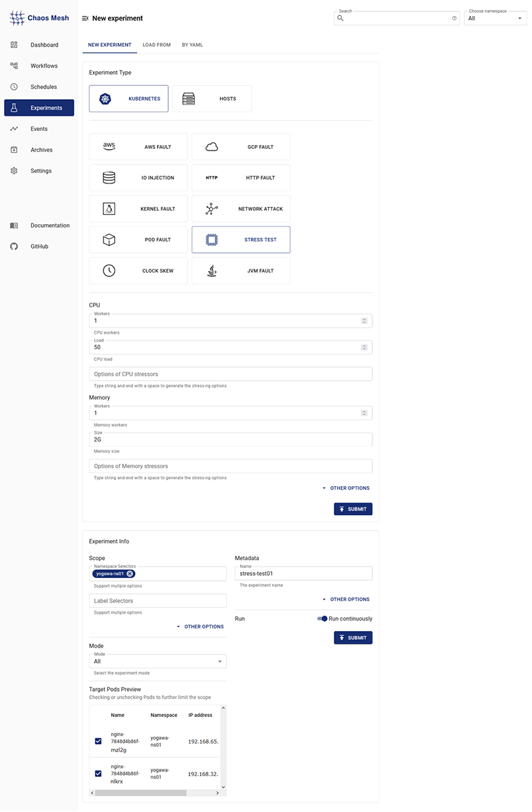The height and width of the screenshot is (812, 532).
Task: Open Workflows from the sidebar
Action: click(39, 66)
